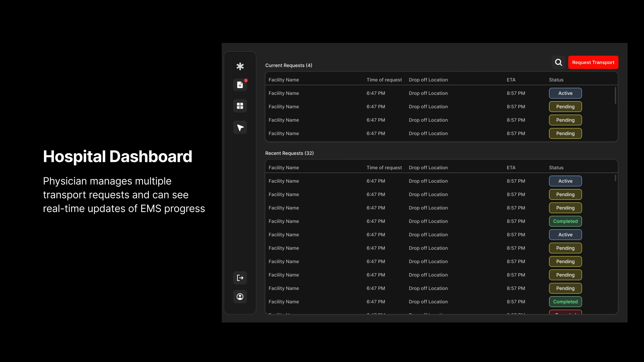Select the navigation arrow icon in sidebar
The height and width of the screenshot is (362, 644).
240,127
